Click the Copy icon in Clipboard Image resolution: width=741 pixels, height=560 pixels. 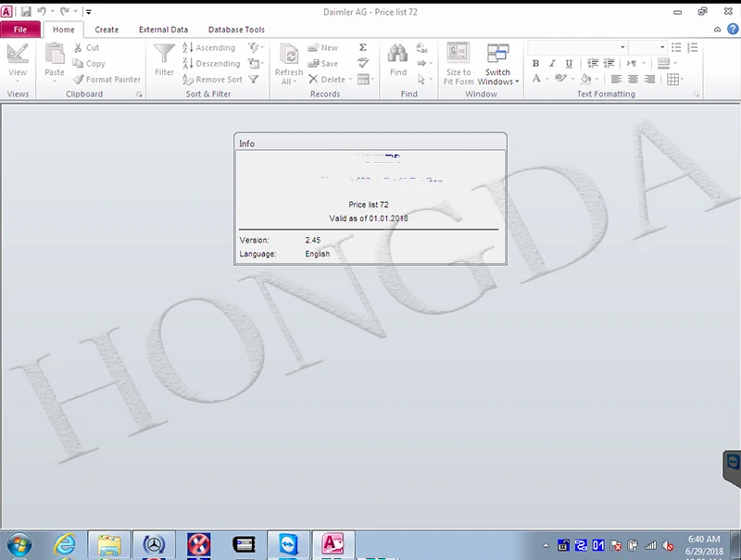tap(78, 63)
